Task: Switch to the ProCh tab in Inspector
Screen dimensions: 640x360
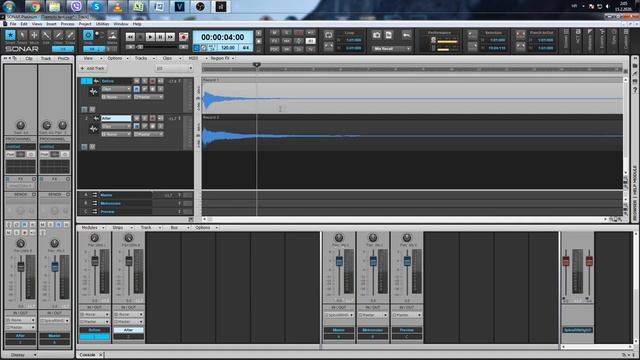Action: click(x=63, y=59)
